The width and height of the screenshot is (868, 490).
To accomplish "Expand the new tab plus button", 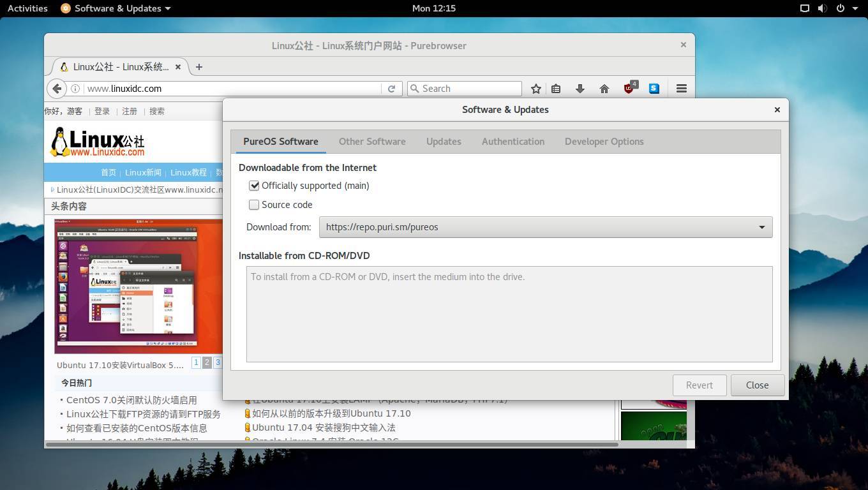I will [x=198, y=66].
